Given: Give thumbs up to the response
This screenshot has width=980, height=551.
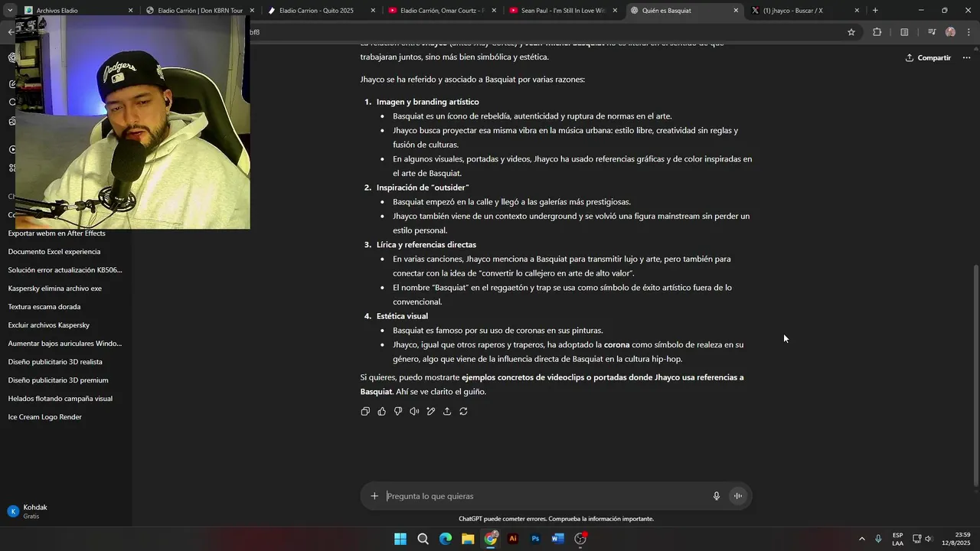Looking at the screenshot, I should tap(381, 411).
